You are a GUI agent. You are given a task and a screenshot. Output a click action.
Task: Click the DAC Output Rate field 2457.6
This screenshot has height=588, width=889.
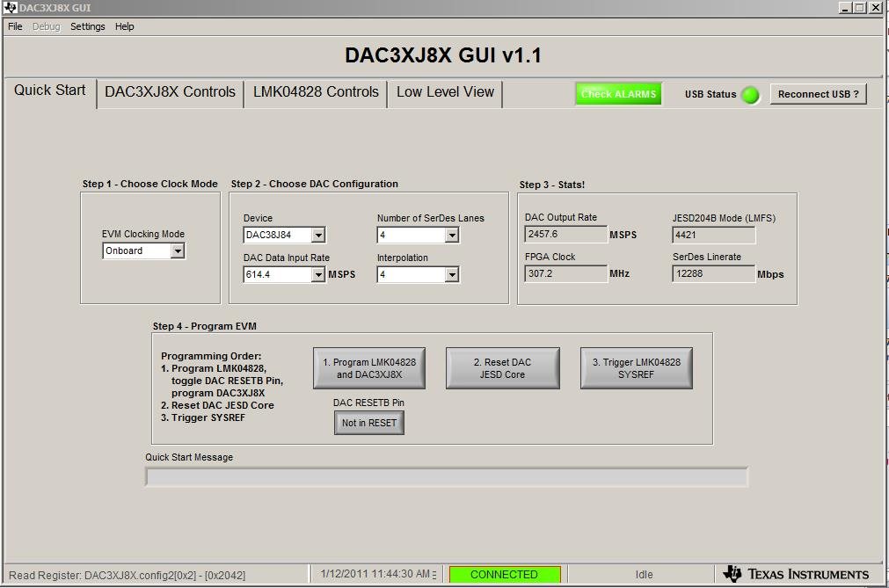(x=565, y=234)
